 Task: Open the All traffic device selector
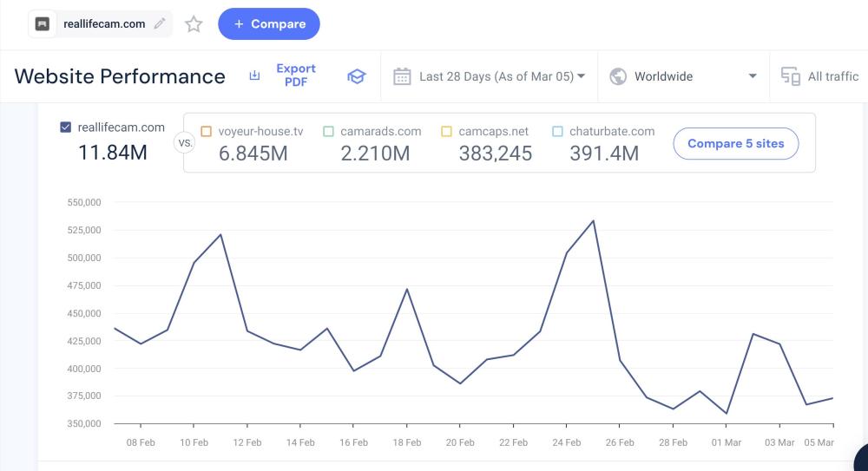832,76
